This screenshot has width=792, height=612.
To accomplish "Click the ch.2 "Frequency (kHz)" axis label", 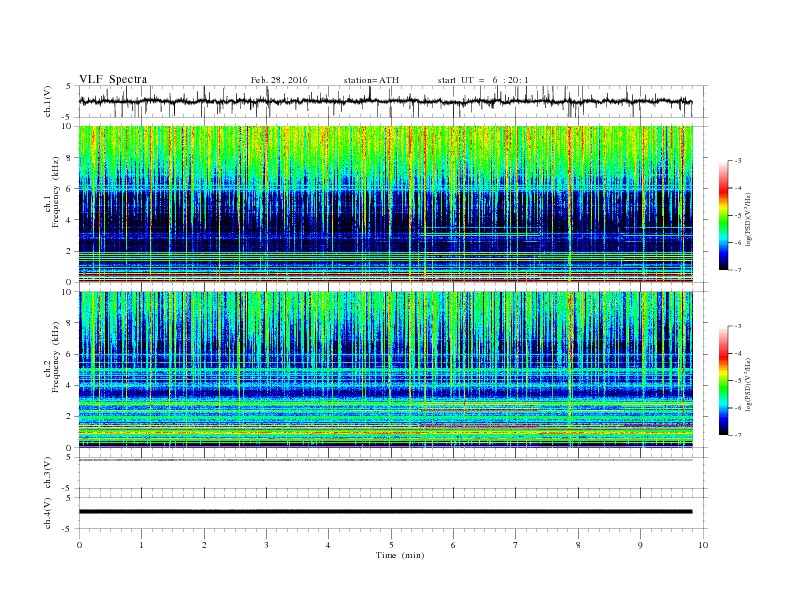I will pyautogui.click(x=56, y=357).
